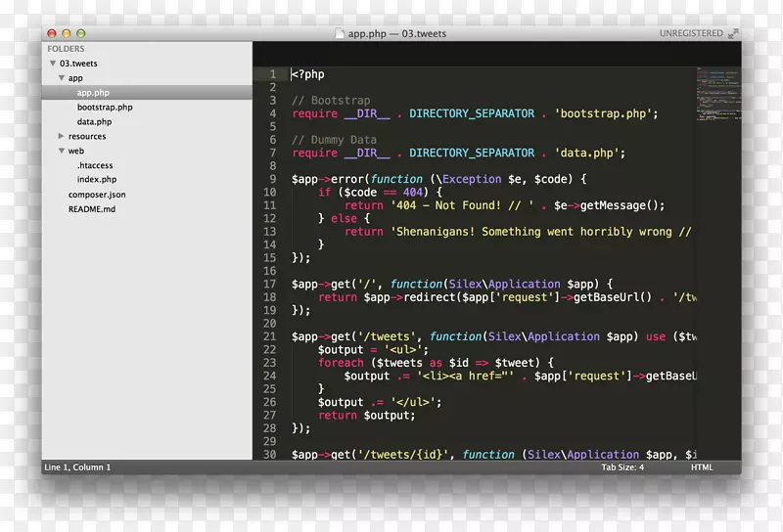Click line number 17 in the gutter
The image size is (783, 532).
[x=270, y=284]
